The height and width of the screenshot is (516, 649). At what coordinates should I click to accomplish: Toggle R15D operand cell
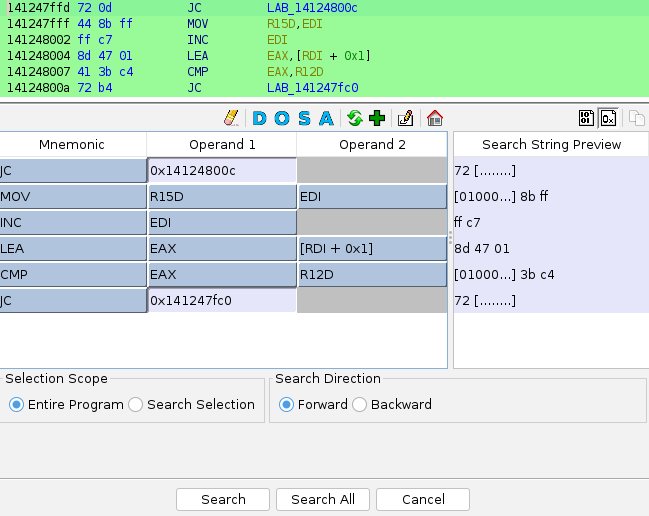coord(222,197)
